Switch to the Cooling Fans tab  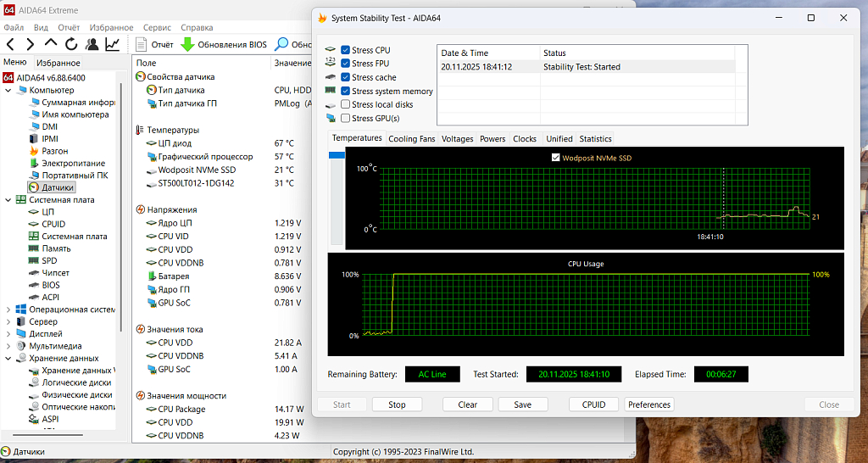point(411,139)
